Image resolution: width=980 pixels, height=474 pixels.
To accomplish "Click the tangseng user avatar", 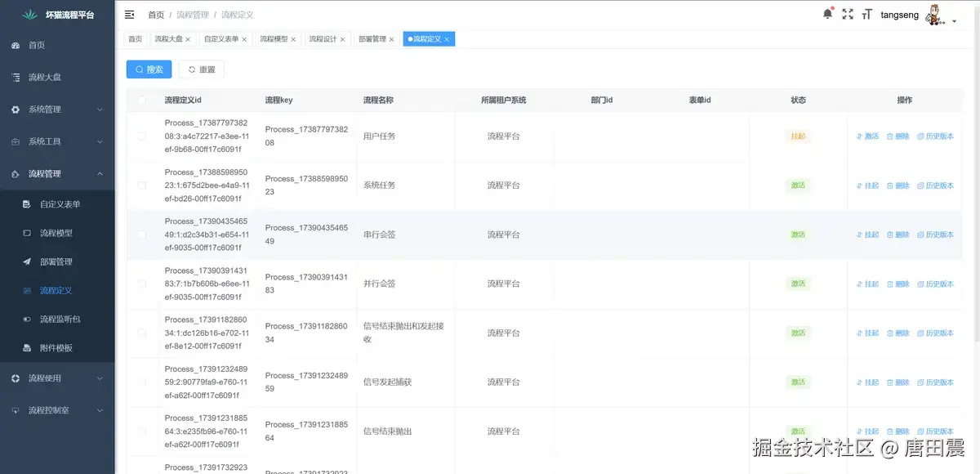I will pyautogui.click(x=934, y=15).
